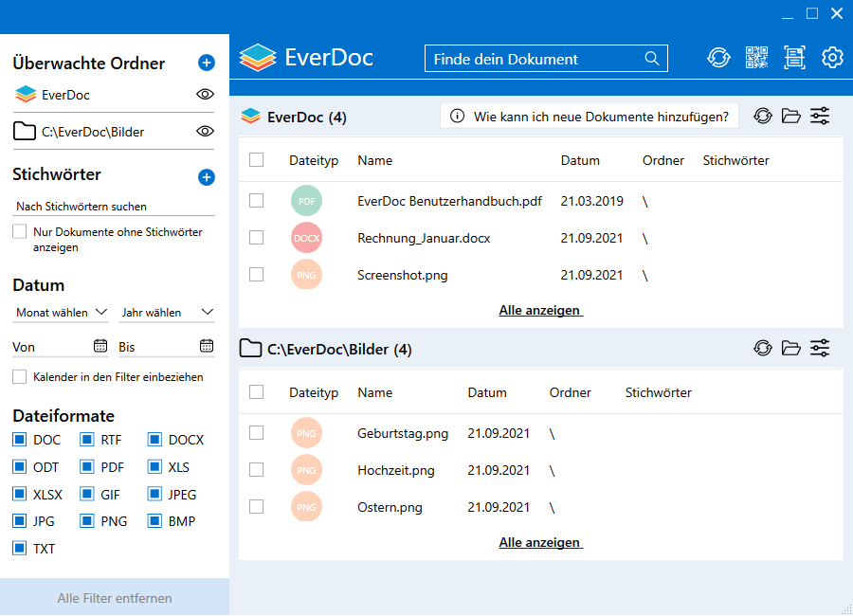Screen dimensions: 853x616
Task: Uncheck the PDF file format checkbox
Action: point(86,467)
